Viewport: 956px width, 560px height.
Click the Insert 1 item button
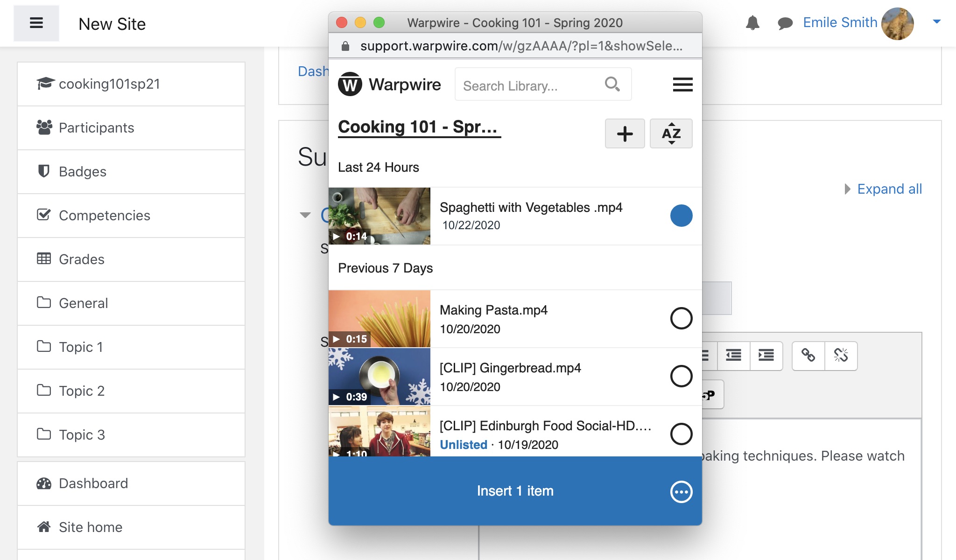(514, 491)
